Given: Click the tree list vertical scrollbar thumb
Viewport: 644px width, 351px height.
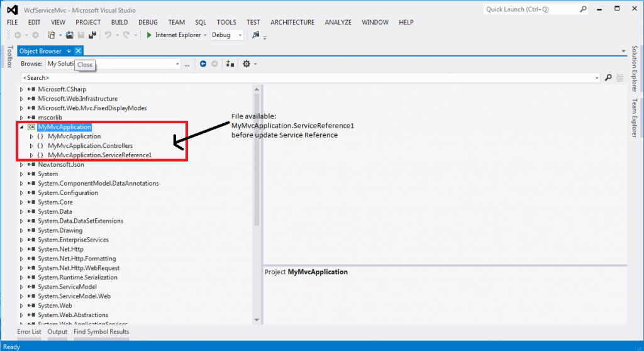Looking at the screenshot, I should click(x=257, y=160).
